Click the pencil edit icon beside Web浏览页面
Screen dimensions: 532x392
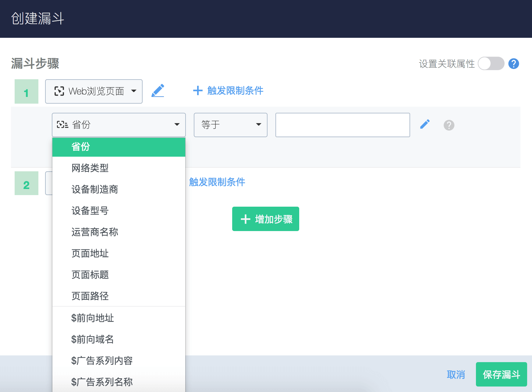tap(158, 91)
